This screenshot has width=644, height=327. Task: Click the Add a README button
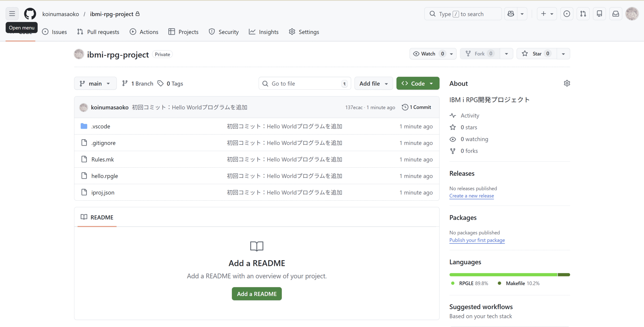(x=257, y=294)
